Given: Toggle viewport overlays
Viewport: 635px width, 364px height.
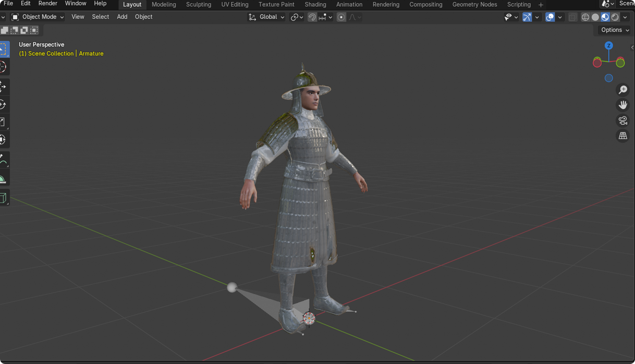Looking at the screenshot, I should click(550, 17).
